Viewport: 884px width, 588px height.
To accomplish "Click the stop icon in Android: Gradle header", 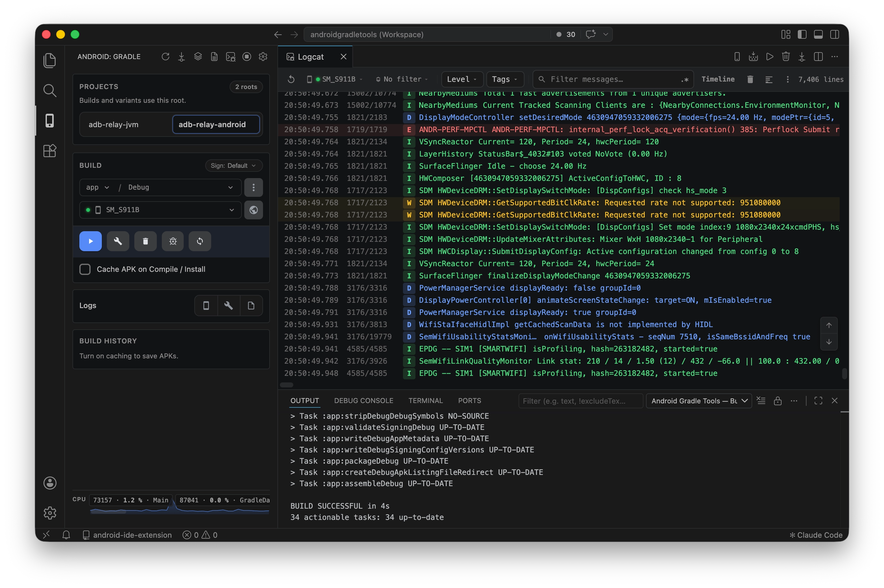I will click(247, 57).
